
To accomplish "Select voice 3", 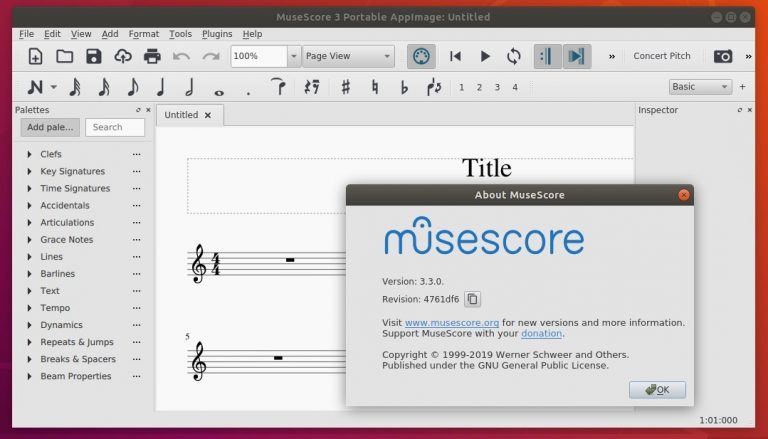I will (497, 87).
